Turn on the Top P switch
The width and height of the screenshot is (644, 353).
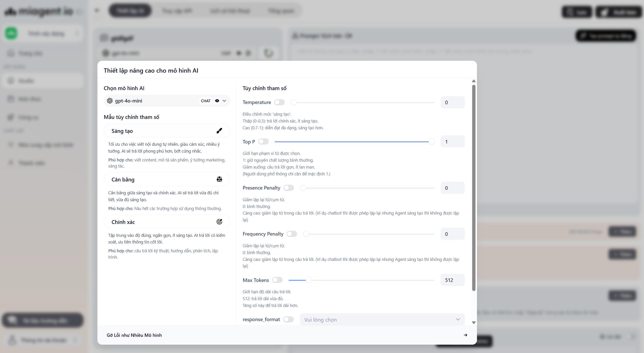click(x=263, y=142)
